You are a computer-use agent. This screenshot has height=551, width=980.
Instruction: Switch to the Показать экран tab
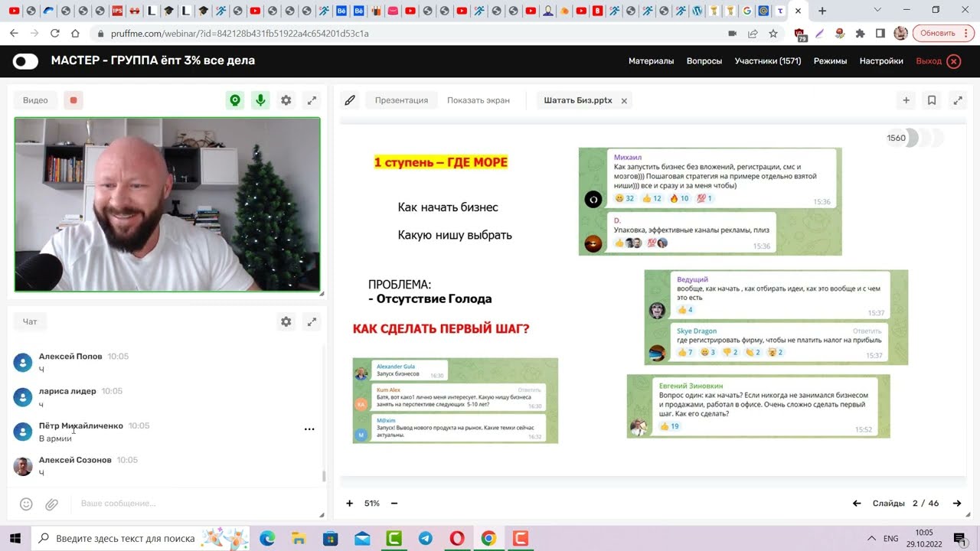point(479,99)
